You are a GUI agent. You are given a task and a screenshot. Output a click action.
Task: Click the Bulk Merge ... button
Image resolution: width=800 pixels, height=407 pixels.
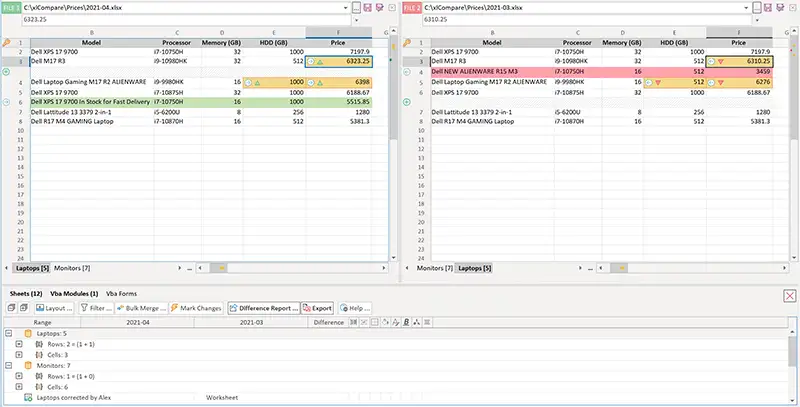pos(141,308)
